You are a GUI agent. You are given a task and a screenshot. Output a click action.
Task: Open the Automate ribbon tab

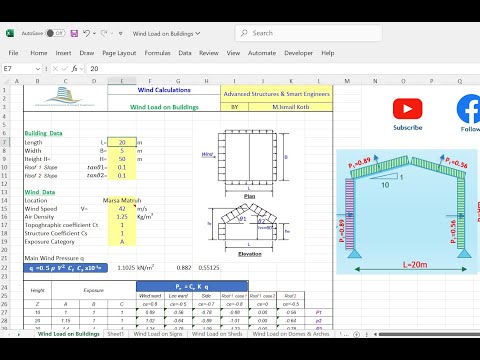[262, 53]
